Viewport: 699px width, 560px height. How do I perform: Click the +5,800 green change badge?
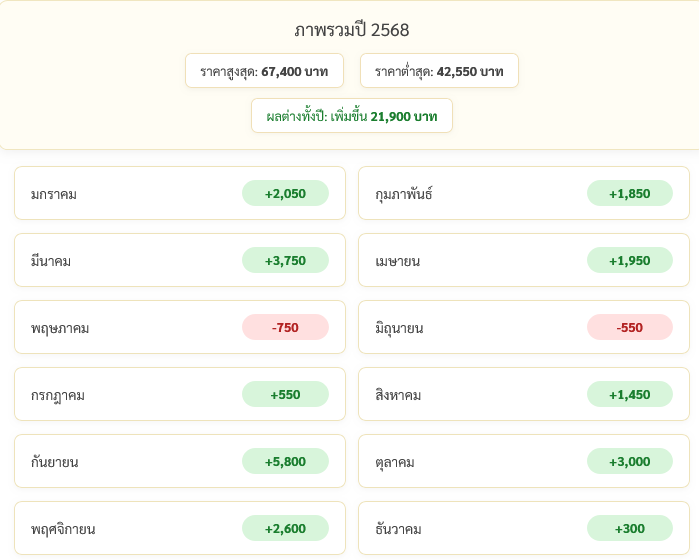(285, 462)
